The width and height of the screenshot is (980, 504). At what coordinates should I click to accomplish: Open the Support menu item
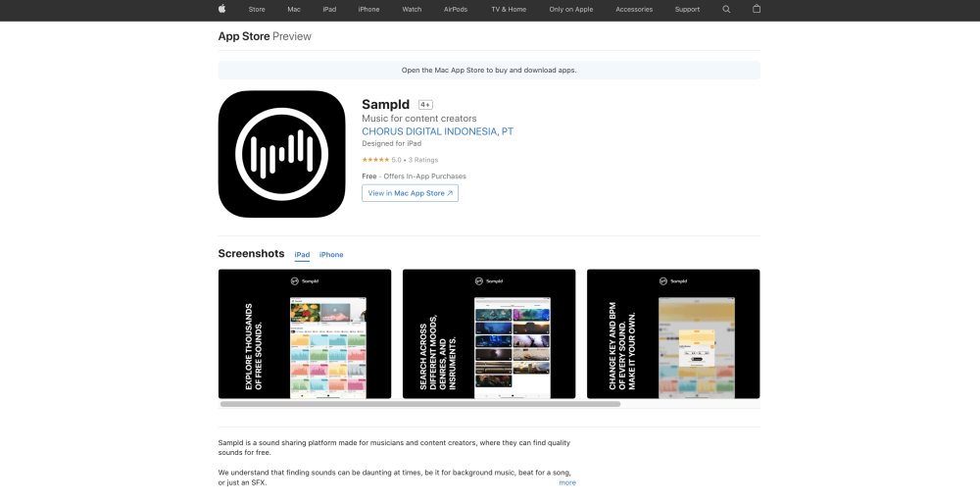coord(688,10)
